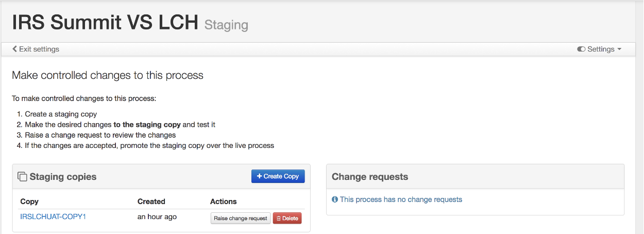Click the Staging copies icon
Image resolution: width=644 pixels, height=234 pixels.
click(22, 177)
